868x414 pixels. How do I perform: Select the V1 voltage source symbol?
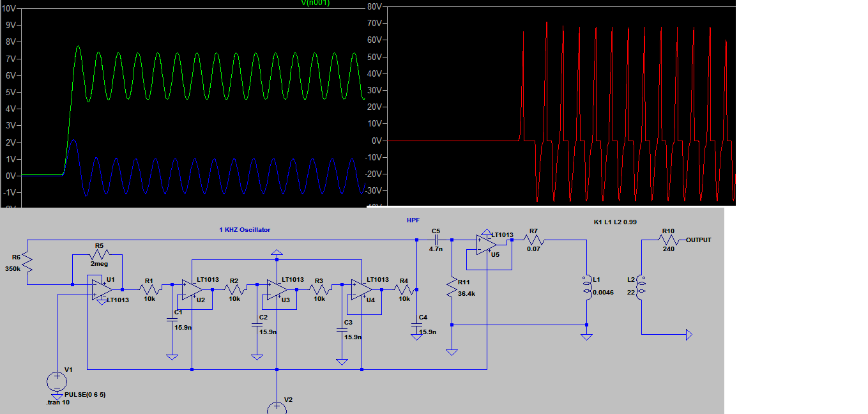pos(57,382)
